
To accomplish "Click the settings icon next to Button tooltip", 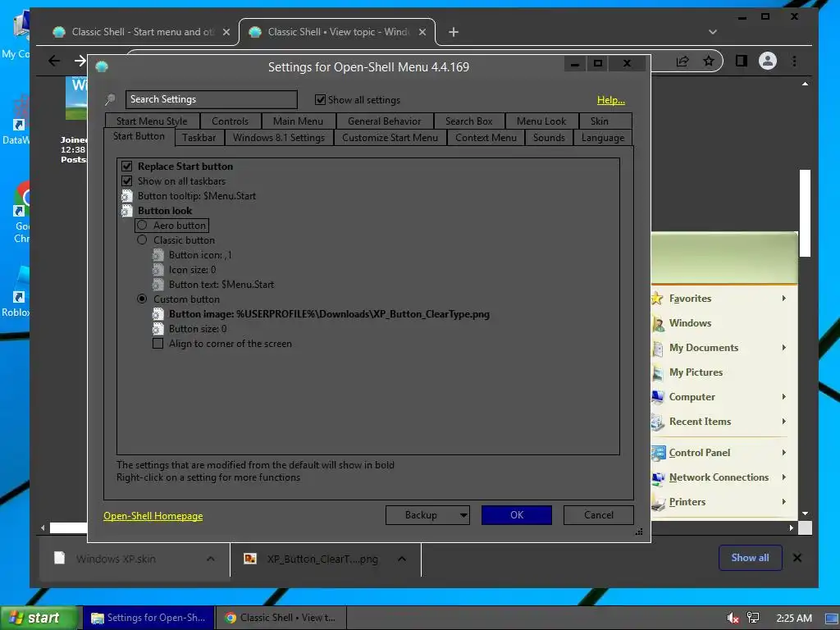I will [127, 196].
